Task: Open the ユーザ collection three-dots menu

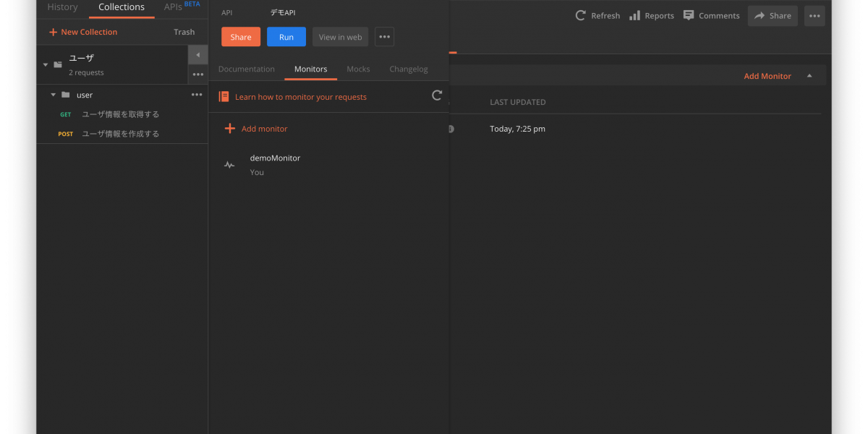Action: pyautogui.click(x=197, y=75)
